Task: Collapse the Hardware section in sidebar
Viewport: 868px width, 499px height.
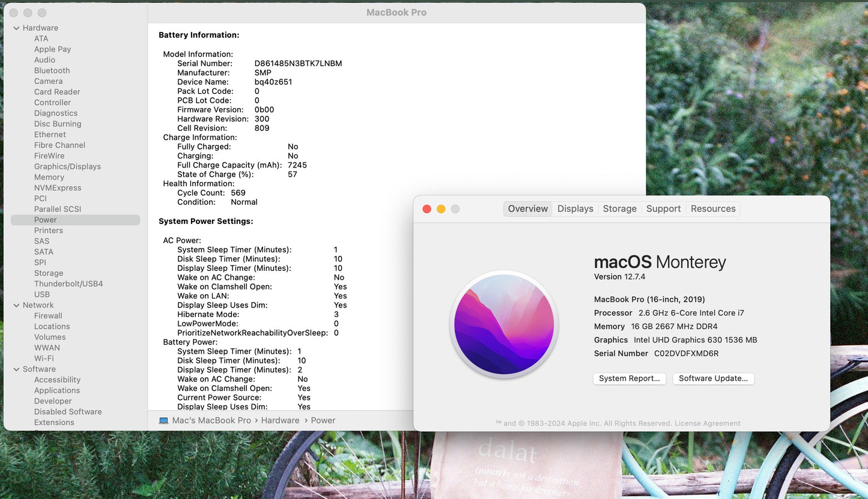Action: point(16,28)
